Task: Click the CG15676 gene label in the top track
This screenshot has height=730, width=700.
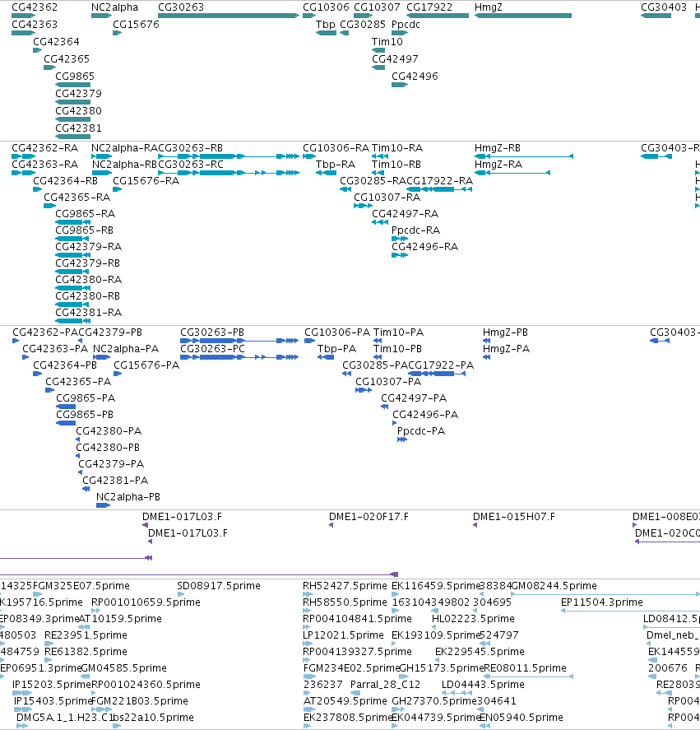Action: tap(136, 24)
